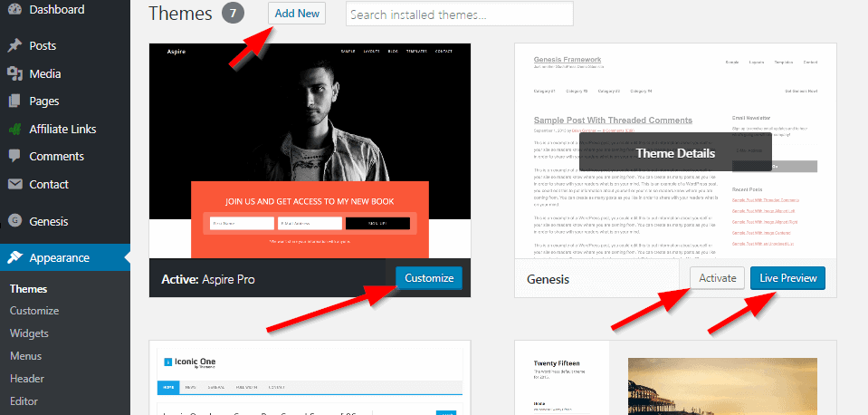This screenshot has height=415, width=868.
Task: Click the Appearance paintbrush icon
Action: [x=15, y=257]
